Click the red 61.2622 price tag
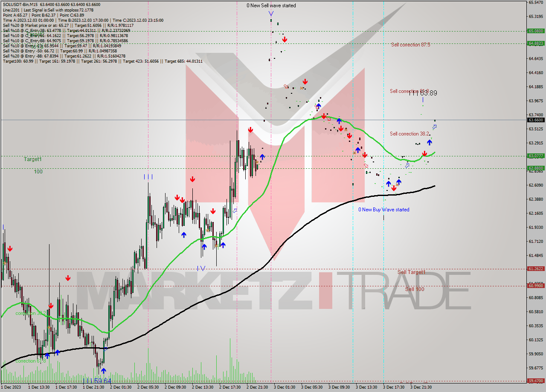This screenshot has height=392, width=546. coord(535,269)
